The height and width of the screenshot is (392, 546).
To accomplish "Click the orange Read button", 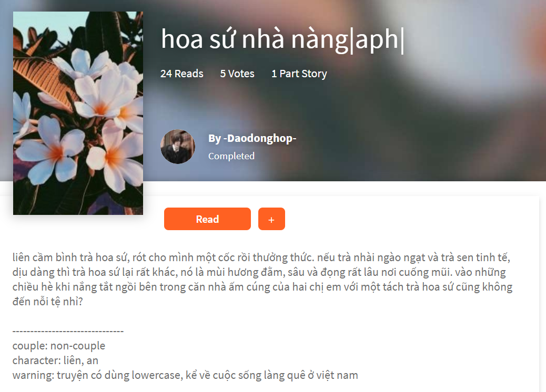I will point(207,219).
